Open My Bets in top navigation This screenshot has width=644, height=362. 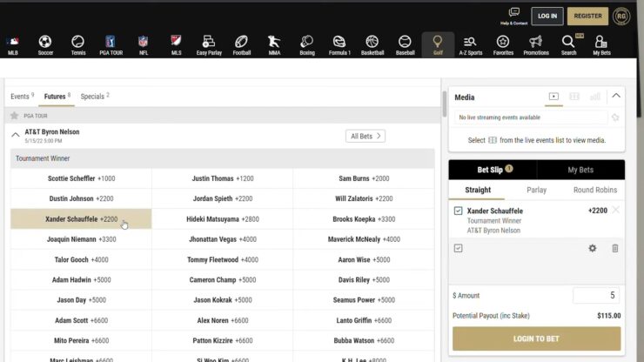[601, 45]
